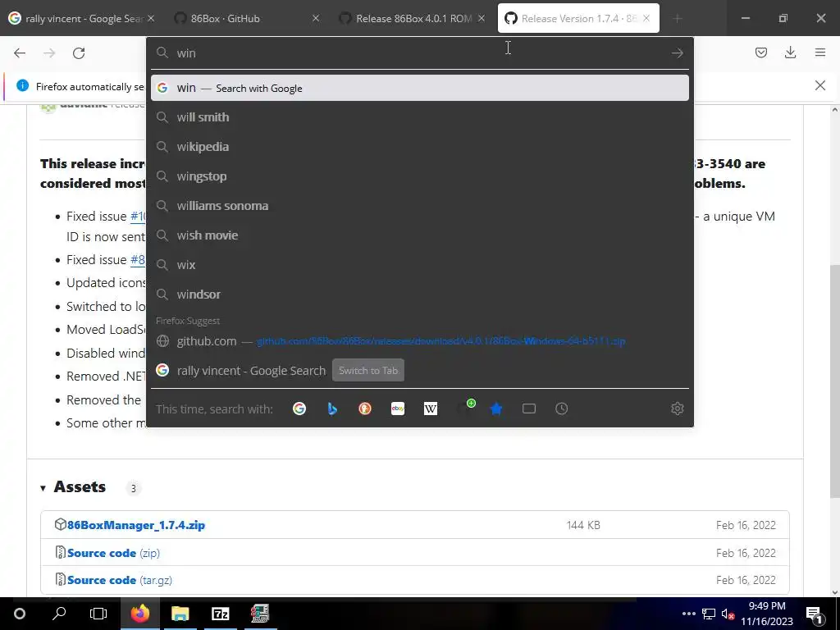This screenshot has width=840, height=630.
Task: Search open tabs using tabs icon
Action: pyautogui.click(x=529, y=409)
